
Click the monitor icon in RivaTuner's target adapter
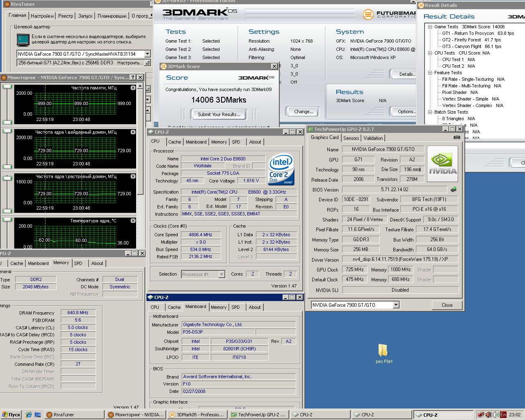(x=23, y=40)
